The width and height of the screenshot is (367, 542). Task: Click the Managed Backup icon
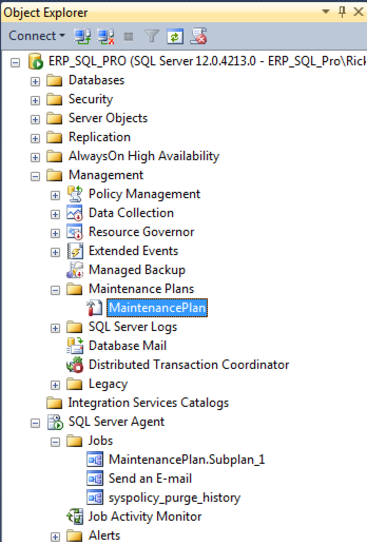point(75,270)
